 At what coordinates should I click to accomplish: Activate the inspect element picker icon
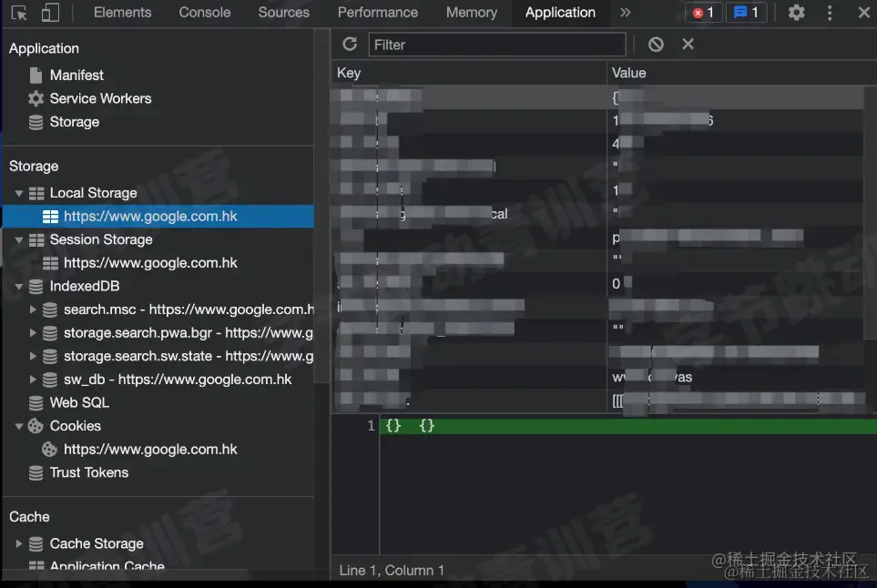coord(19,13)
